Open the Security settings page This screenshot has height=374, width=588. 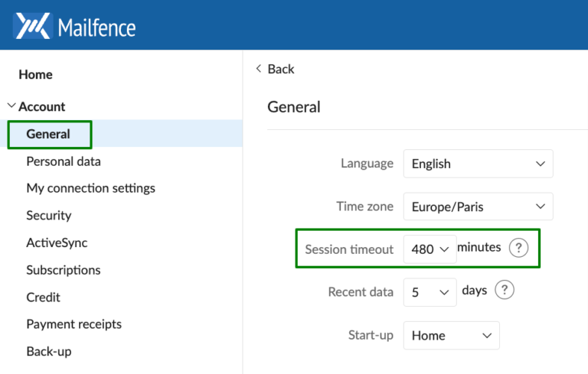pyautogui.click(x=49, y=216)
